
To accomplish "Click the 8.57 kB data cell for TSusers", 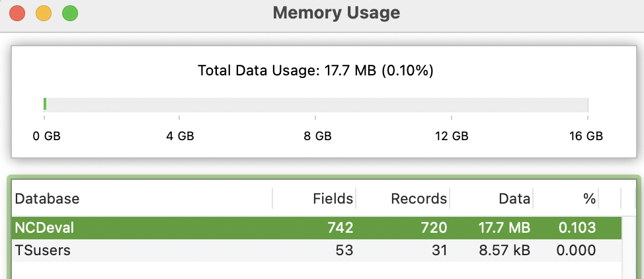I will [x=505, y=251].
